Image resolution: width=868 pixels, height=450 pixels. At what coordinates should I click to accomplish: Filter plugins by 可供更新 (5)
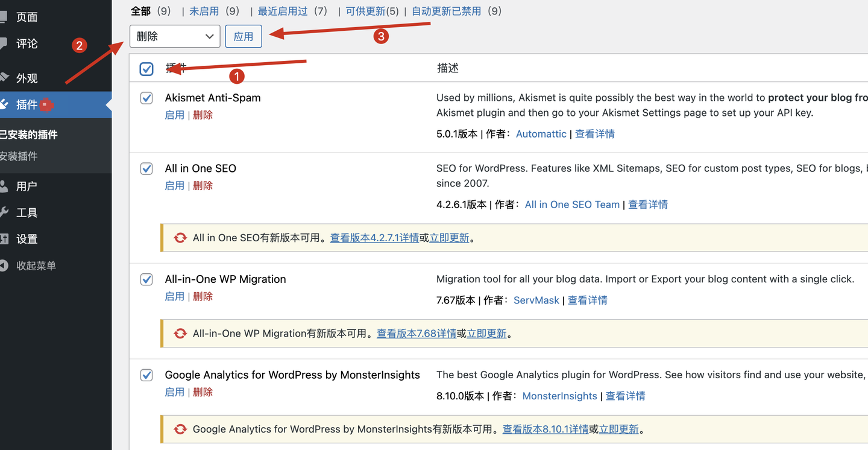click(x=373, y=11)
